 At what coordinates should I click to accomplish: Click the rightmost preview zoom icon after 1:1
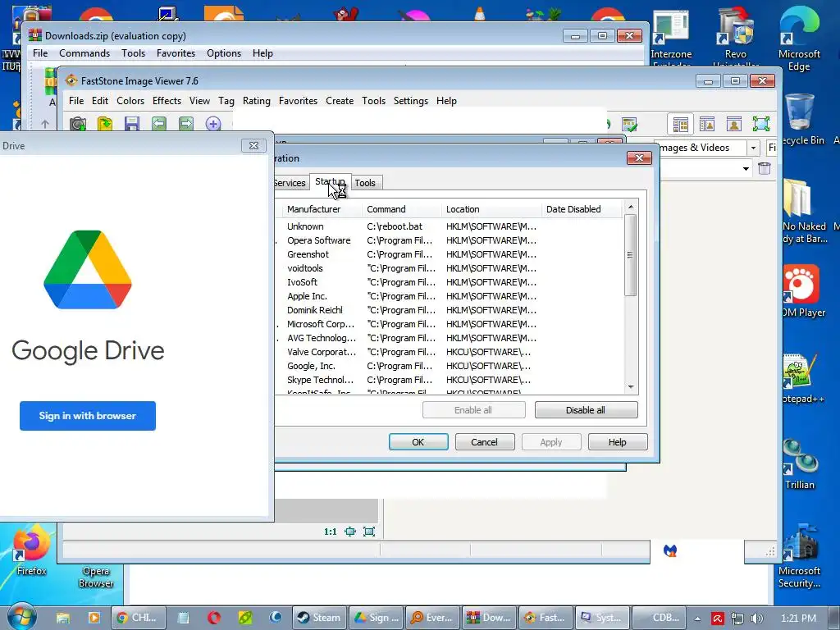click(x=369, y=532)
